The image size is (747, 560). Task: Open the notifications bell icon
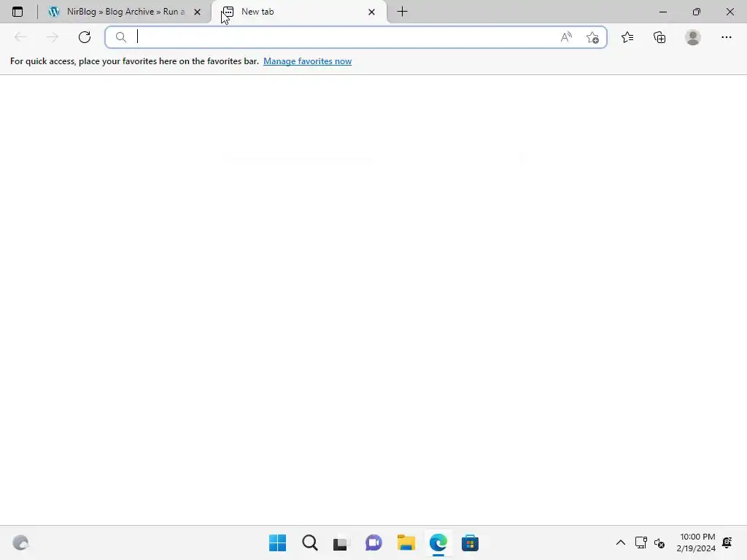point(727,542)
